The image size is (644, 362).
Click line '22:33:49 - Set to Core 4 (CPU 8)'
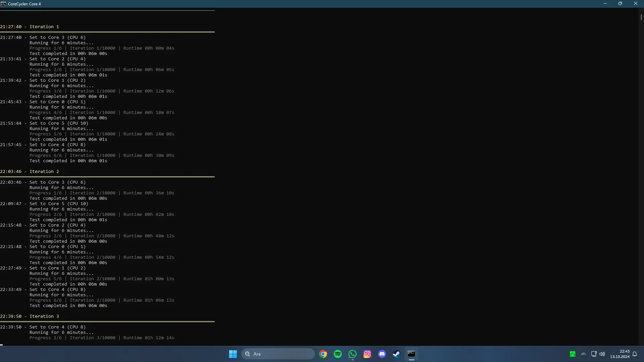coord(43,290)
